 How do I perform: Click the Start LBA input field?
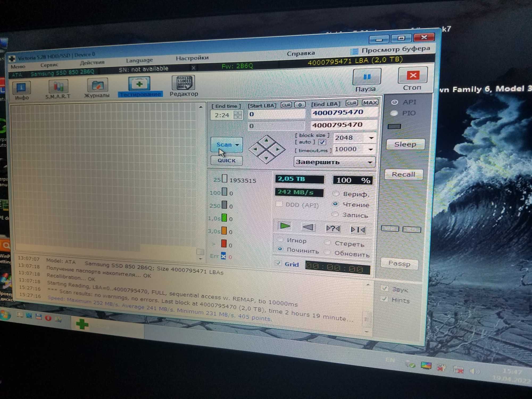(277, 114)
